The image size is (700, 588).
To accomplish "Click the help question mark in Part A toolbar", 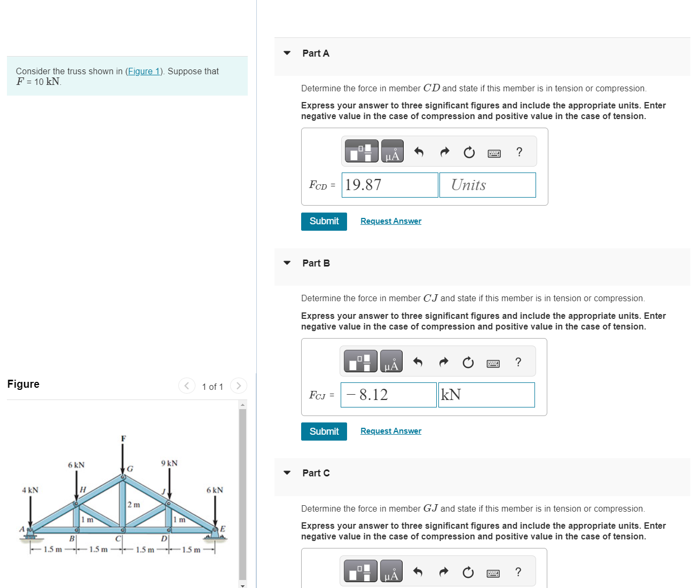I will point(519,152).
